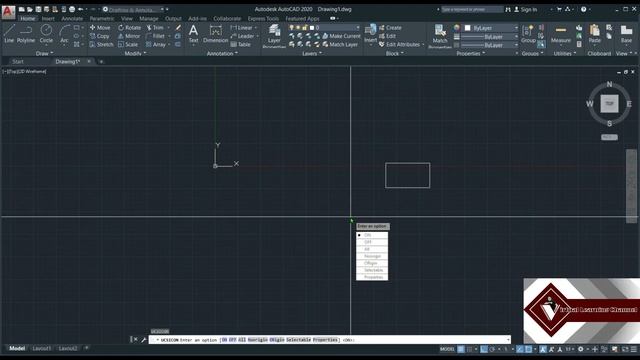Click the Scale tool
This screenshot has height=360, width=640.
(128, 44)
